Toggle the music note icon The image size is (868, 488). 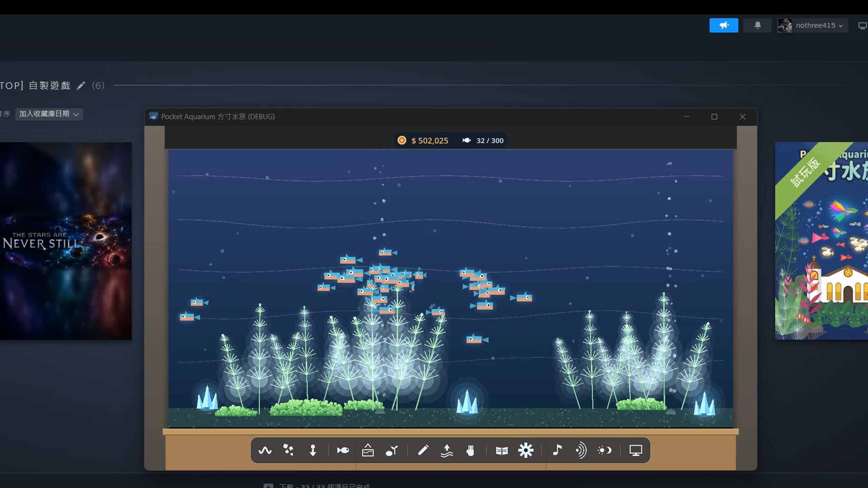click(x=557, y=450)
